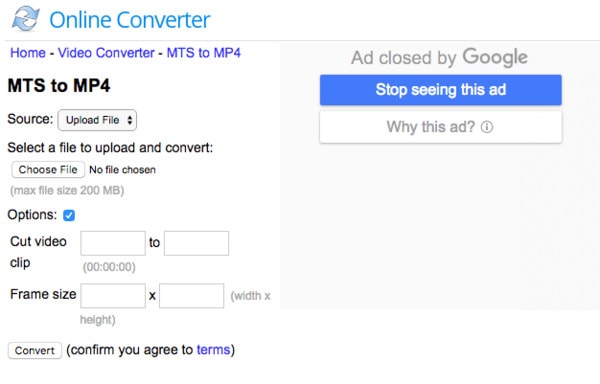Viewport: 600px width, 384px height.
Task: Go to Video Converter breadcrumb
Action: tap(106, 53)
